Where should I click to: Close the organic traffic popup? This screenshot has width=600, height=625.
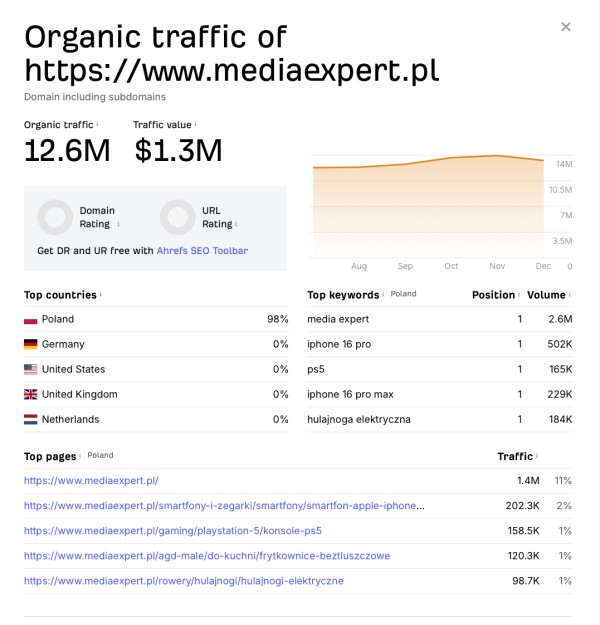tap(565, 27)
